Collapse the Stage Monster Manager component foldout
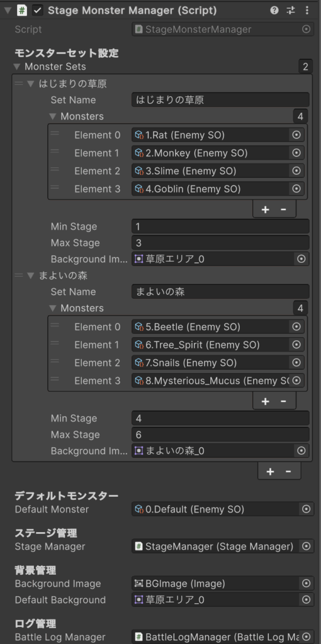 7,11
